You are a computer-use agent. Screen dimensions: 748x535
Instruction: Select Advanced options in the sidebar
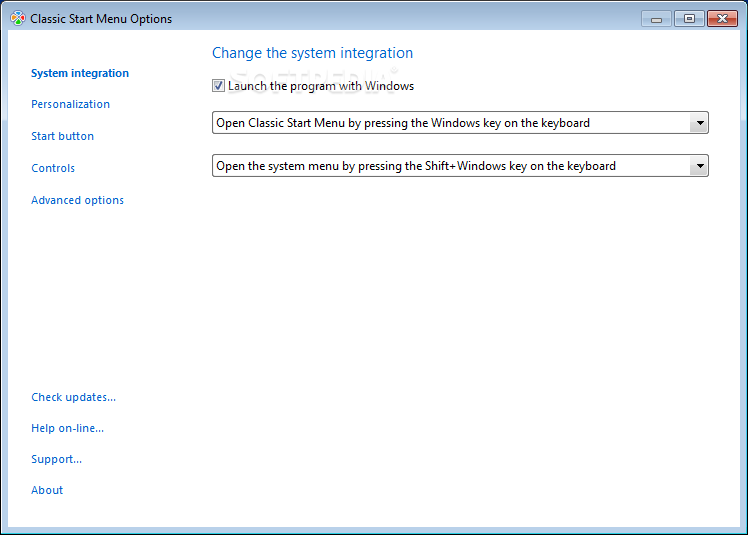(77, 200)
